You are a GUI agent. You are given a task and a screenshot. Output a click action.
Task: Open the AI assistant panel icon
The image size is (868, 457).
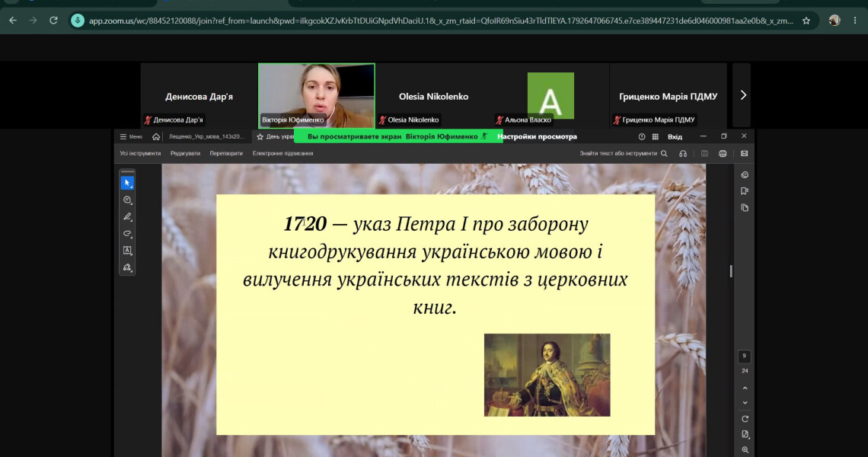tap(745, 175)
